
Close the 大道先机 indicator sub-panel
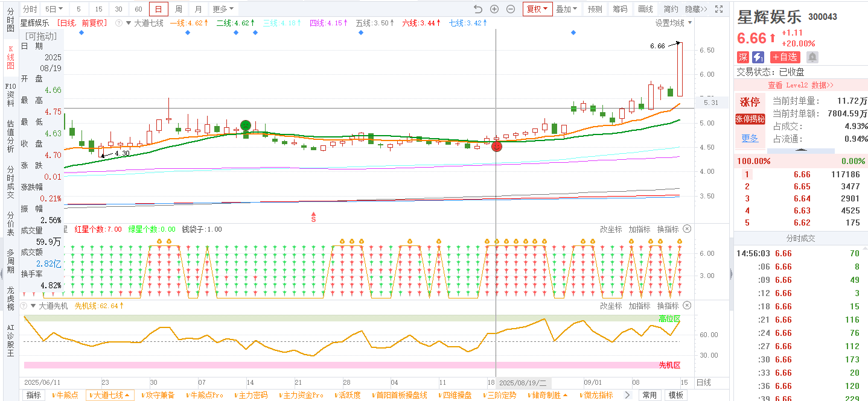(x=687, y=306)
